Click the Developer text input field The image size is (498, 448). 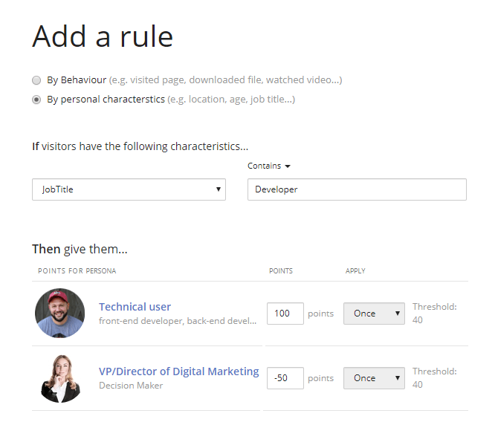tap(357, 189)
